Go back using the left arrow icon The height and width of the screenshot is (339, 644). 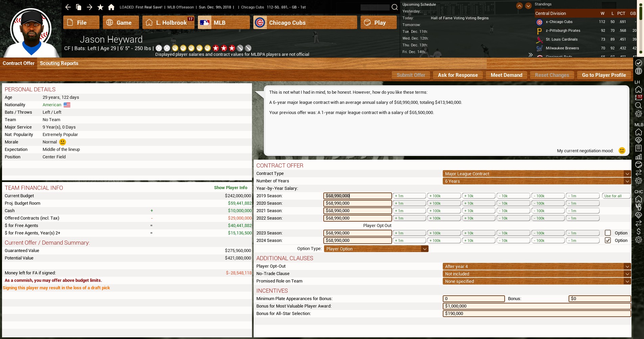pyautogui.click(x=68, y=7)
